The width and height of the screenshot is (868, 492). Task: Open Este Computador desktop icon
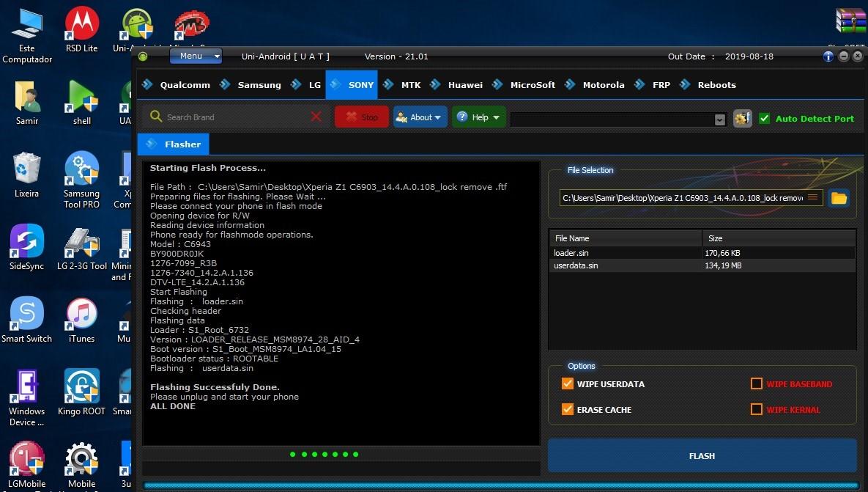click(x=26, y=35)
